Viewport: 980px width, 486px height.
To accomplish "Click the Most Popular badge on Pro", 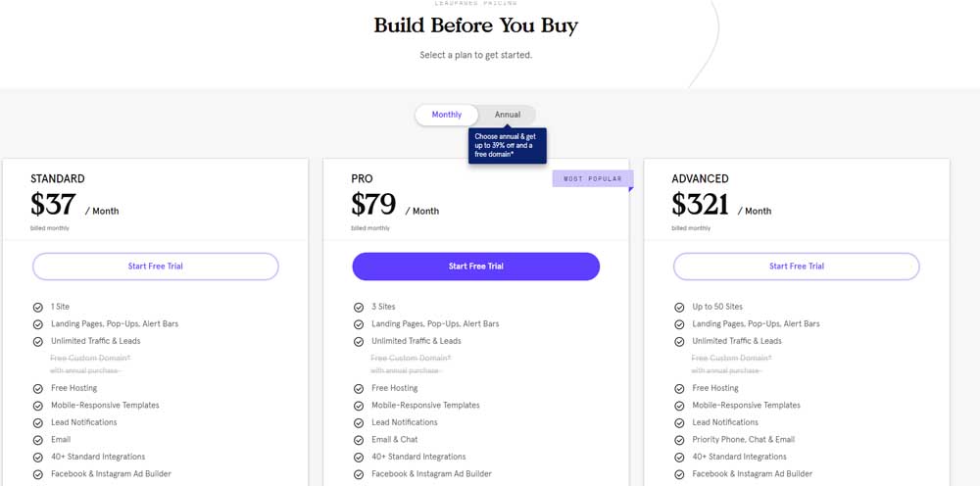I will click(592, 178).
